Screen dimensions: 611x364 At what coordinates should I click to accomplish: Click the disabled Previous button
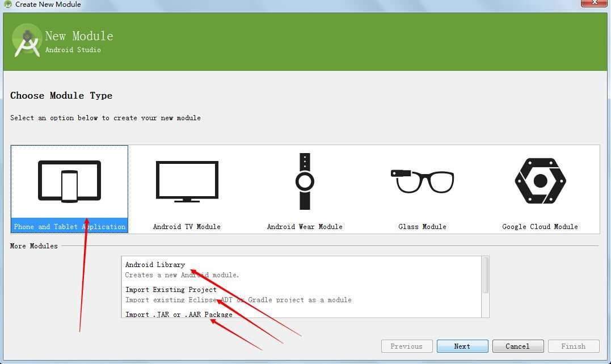click(x=406, y=346)
